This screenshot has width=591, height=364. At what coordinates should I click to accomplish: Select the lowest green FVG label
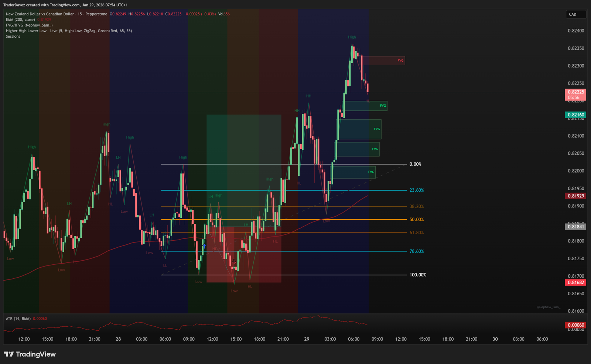[x=371, y=172]
